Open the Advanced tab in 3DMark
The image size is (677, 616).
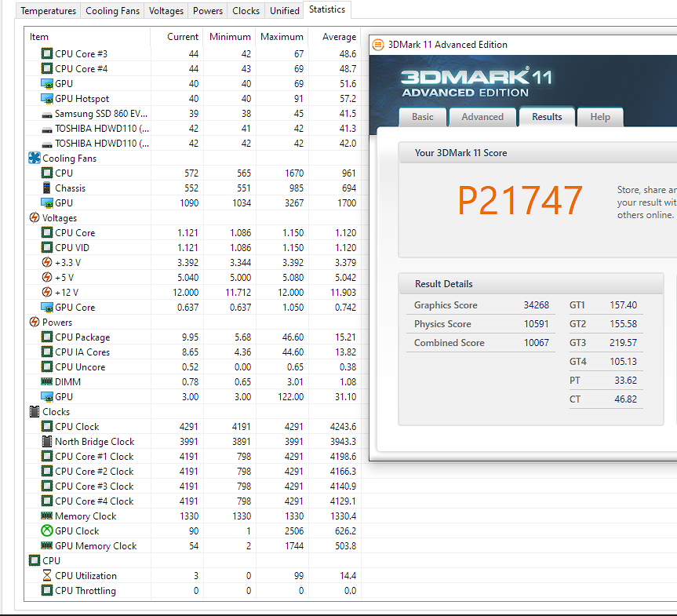(482, 117)
